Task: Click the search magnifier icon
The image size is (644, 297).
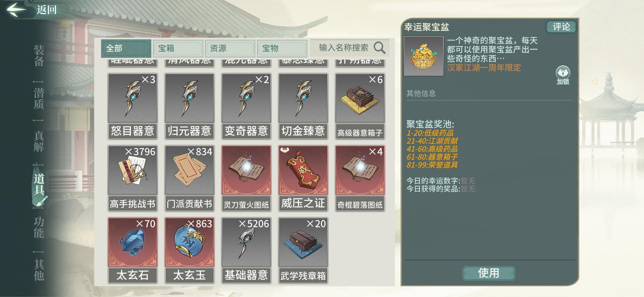Action: [x=380, y=48]
